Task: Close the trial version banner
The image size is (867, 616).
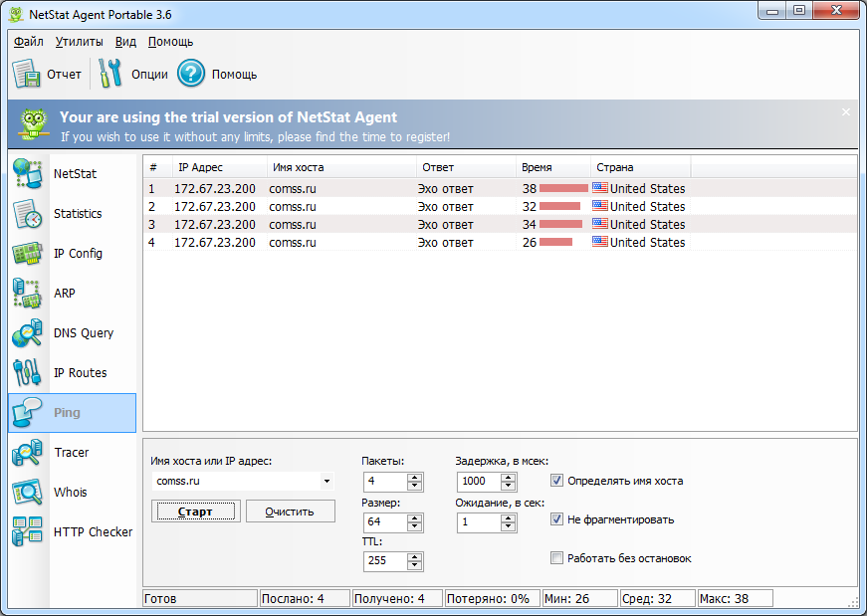Action: [x=846, y=112]
